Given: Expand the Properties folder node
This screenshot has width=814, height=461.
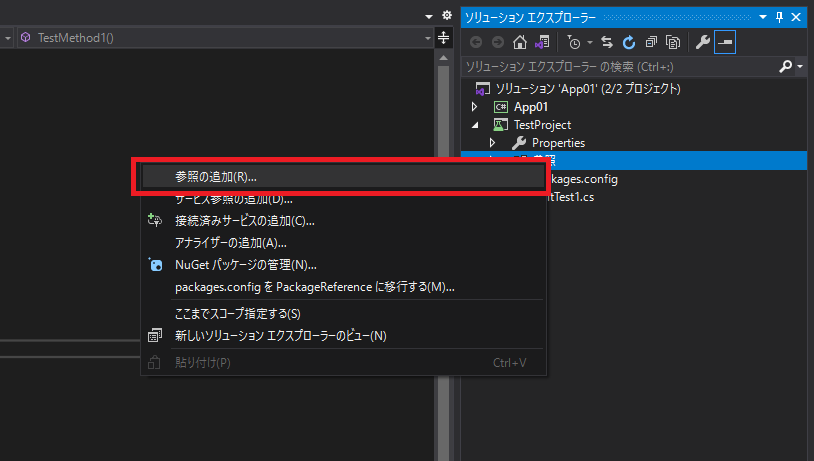Looking at the screenshot, I should (x=492, y=143).
